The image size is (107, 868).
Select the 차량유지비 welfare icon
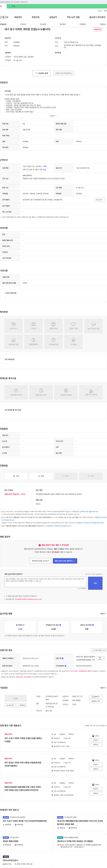53,326
